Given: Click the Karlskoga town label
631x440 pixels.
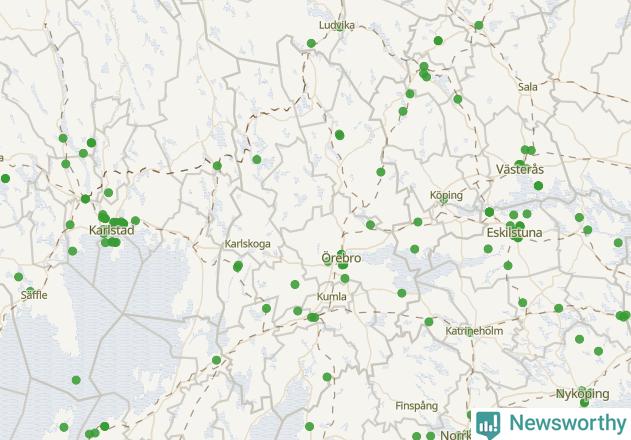Looking at the screenshot, I should 247,244.
